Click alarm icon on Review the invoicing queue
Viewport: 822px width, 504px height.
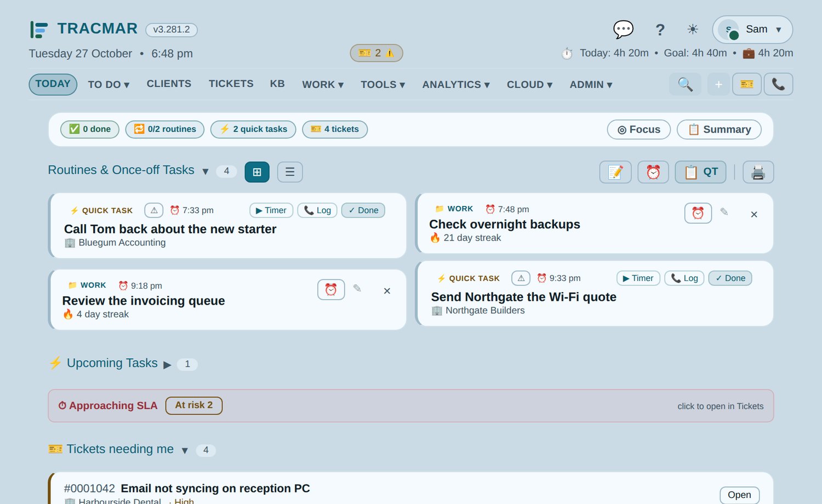pyautogui.click(x=331, y=290)
